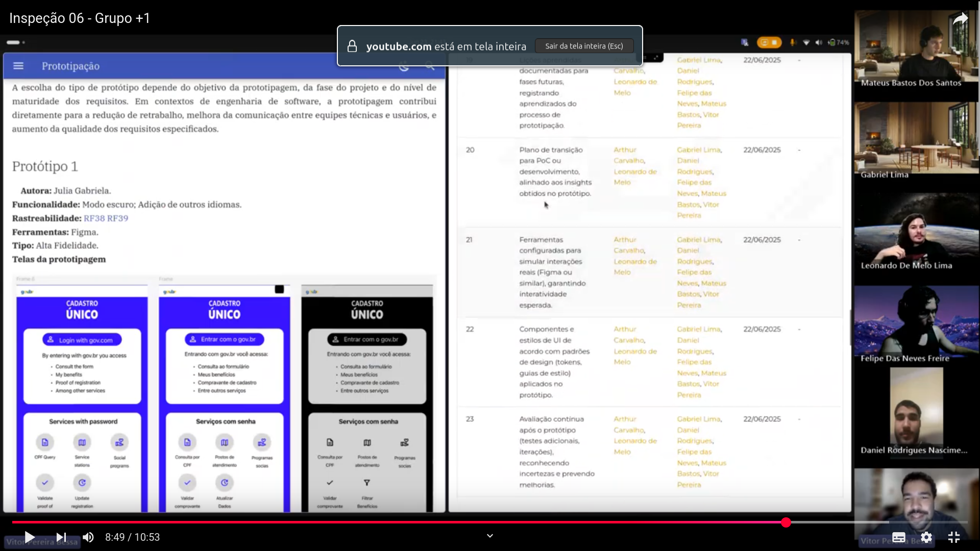Mute the video volume
The image size is (980, 551).
coord(88,537)
